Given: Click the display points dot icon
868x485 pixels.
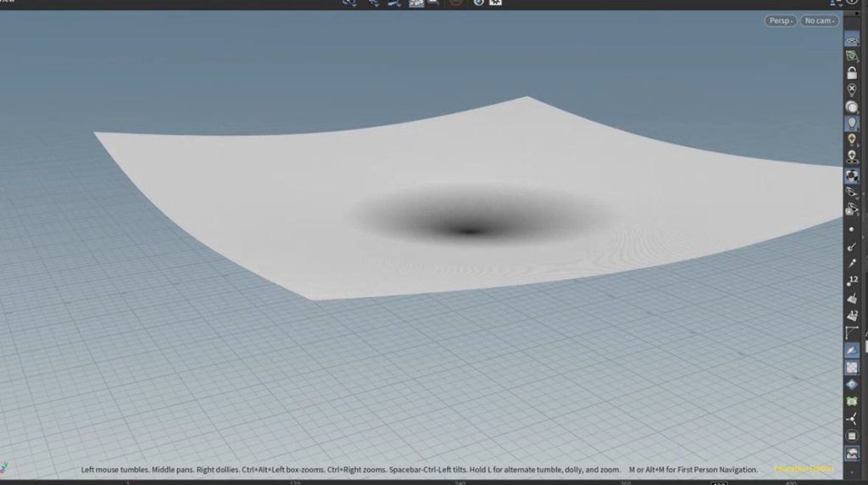Looking at the screenshot, I should [x=852, y=229].
